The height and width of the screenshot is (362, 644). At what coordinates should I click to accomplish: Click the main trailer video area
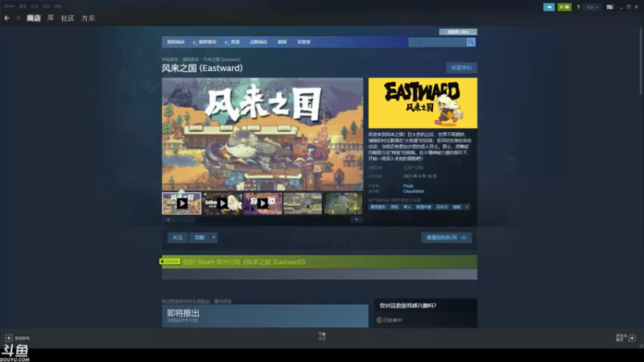click(x=262, y=134)
